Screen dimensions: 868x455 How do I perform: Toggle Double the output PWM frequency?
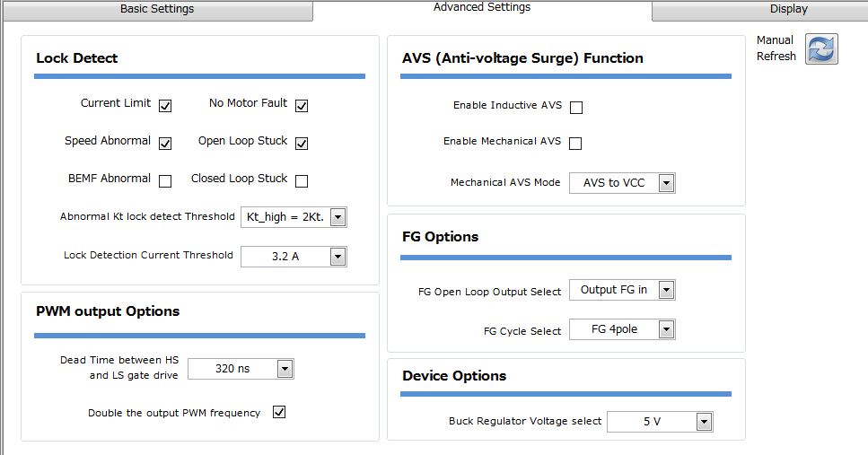click(279, 412)
